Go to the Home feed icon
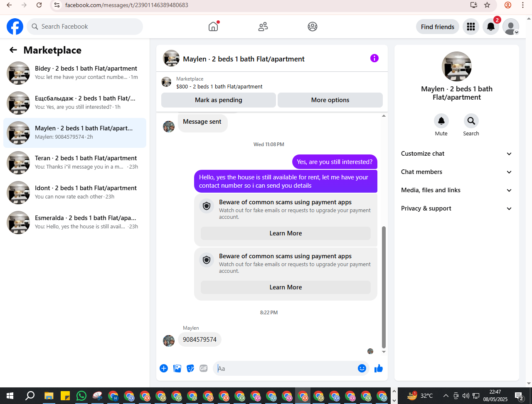The width and height of the screenshot is (532, 404). 213,27
